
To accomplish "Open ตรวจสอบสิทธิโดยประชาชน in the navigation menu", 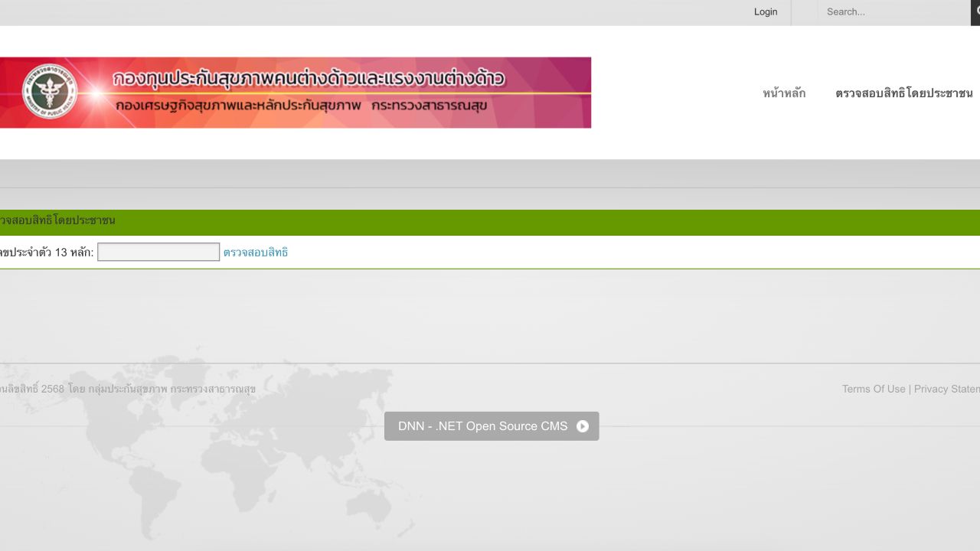I will point(903,93).
